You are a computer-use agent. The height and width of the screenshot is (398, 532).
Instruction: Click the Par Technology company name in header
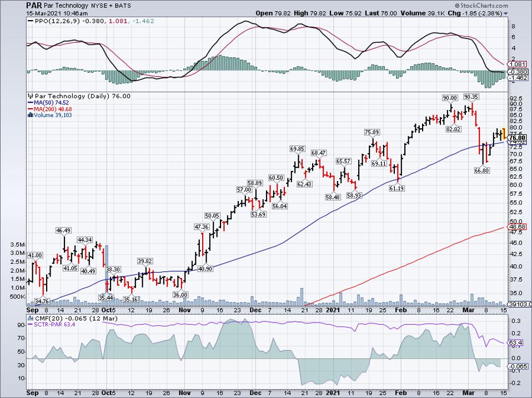click(66, 6)
